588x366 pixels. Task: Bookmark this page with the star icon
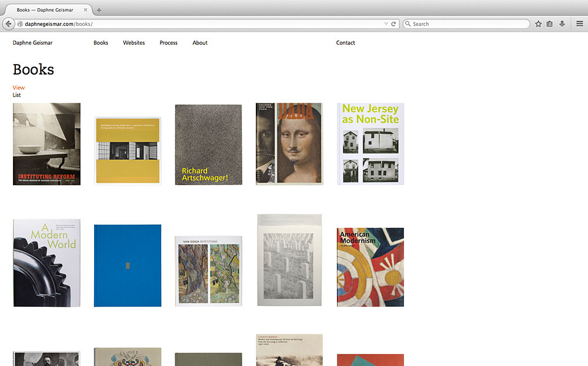538,24
